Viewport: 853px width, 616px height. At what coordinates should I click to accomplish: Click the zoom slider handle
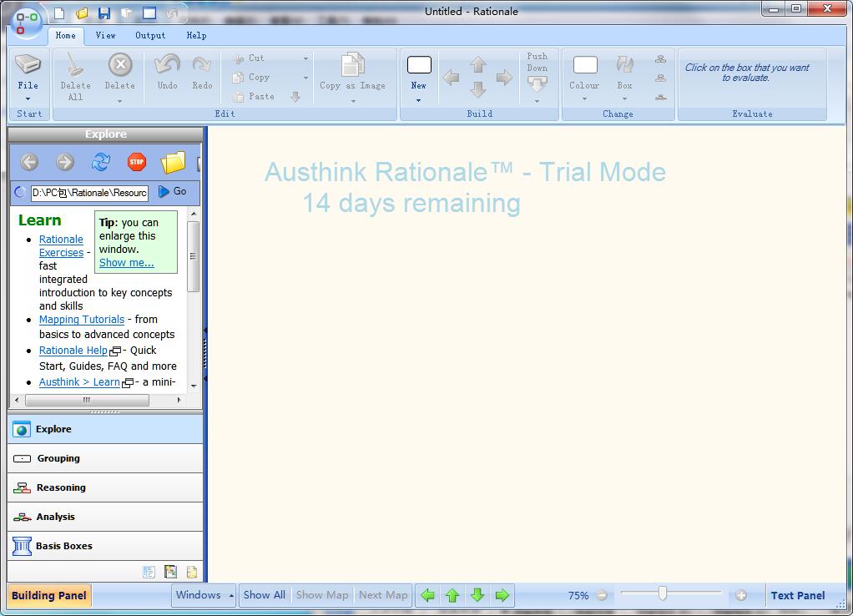tap(663, 593)
